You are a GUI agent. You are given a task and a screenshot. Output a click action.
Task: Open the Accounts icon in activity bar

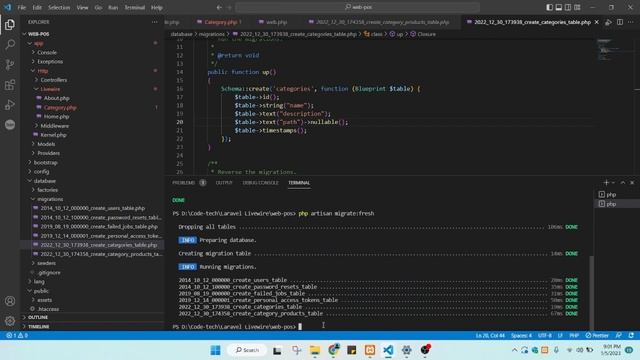coord(10,301)
